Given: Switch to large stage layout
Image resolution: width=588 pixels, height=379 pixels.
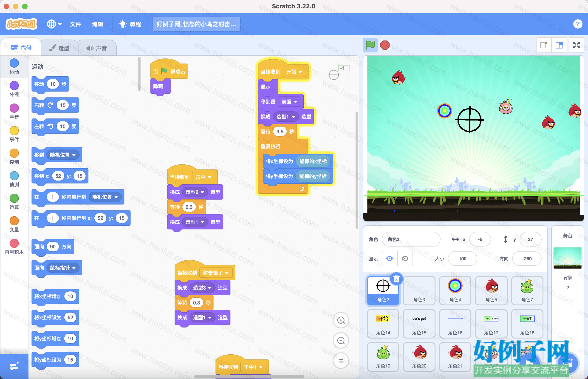Looking at the screenshot, I should [559, 45].
